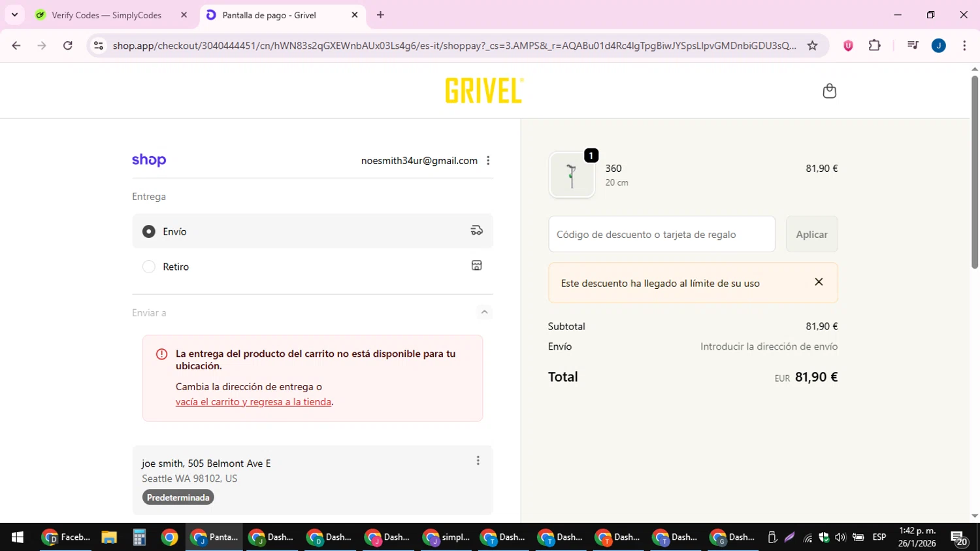The image size is (980, 551).
Task: Switch to the Verify Codes — SimplyCodes tab
Action: click(x=112, y=14)
